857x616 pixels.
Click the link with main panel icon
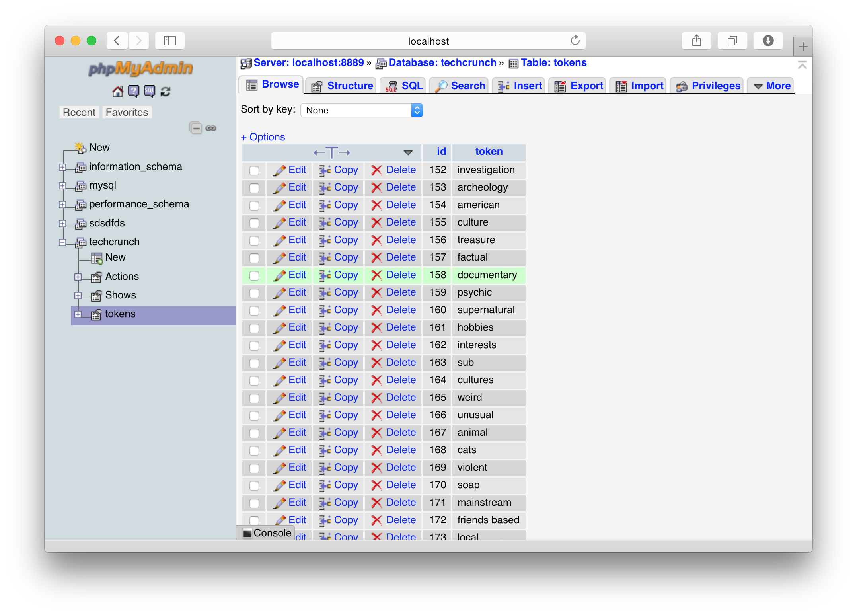click(211, 128)
